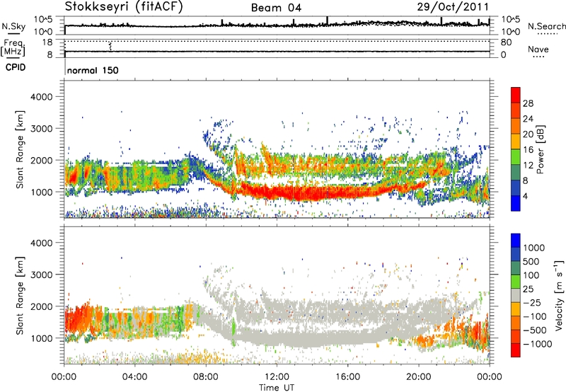Click the velocity panel 'Slant Range [km]' label
The image size is (566, 392).
coord(20,295)
